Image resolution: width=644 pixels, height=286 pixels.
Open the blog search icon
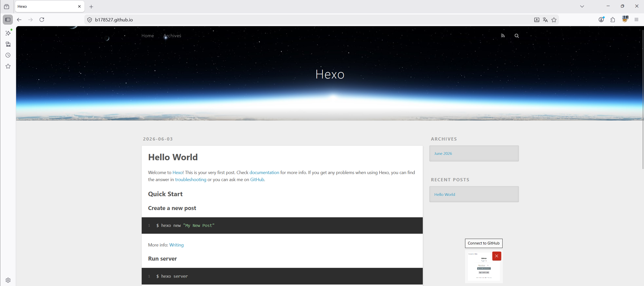517,36
